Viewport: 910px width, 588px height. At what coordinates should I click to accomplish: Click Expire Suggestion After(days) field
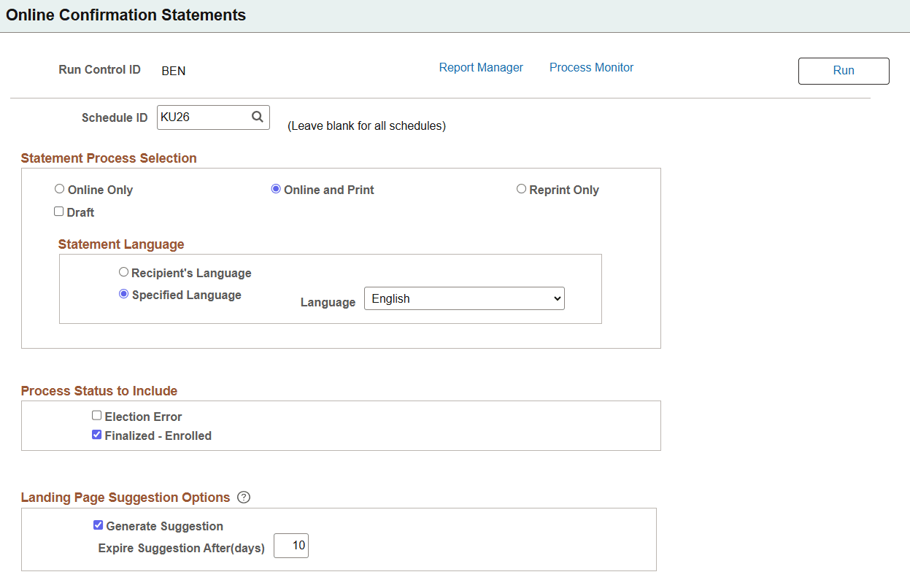coord(291,546)
